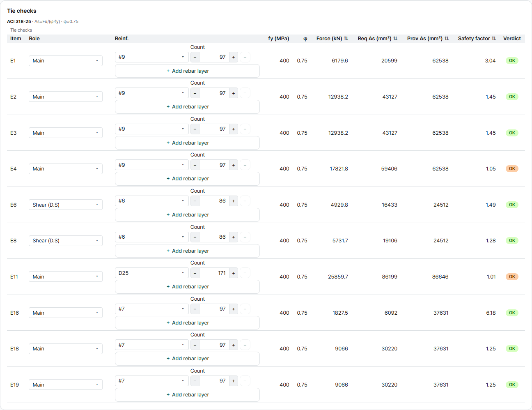Screen dimensions: 532x410
Task: Click the Role column header
Action: (34, 39)
